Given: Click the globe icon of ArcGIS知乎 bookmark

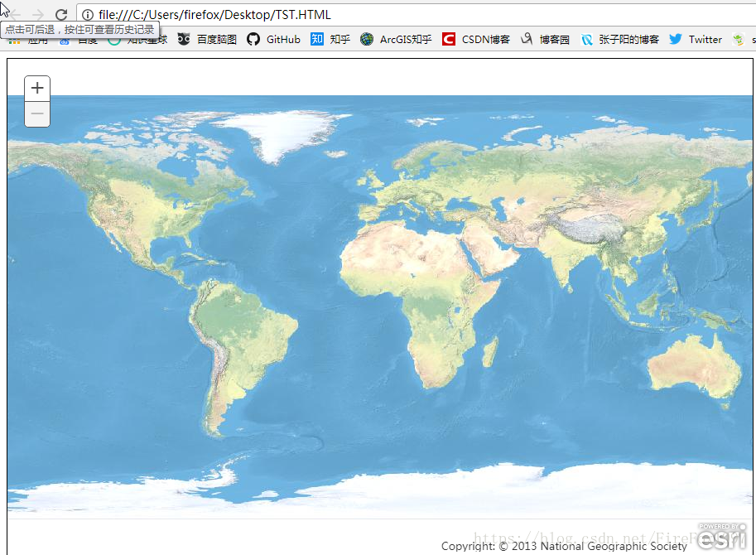Looking at the screenshot, I should point(367,39).
